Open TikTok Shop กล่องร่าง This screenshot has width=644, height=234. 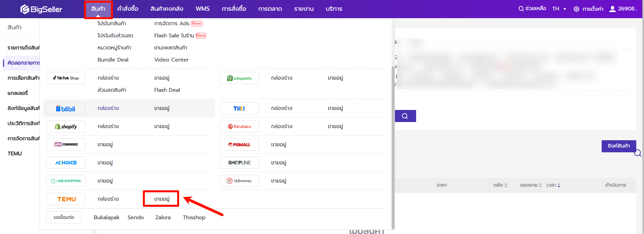(108, 78)
